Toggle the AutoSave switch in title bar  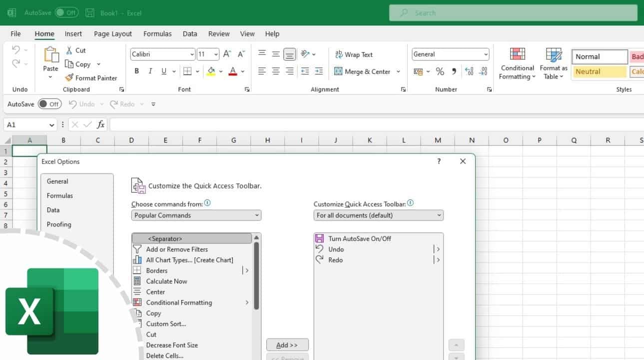click(x=66, y=12)
